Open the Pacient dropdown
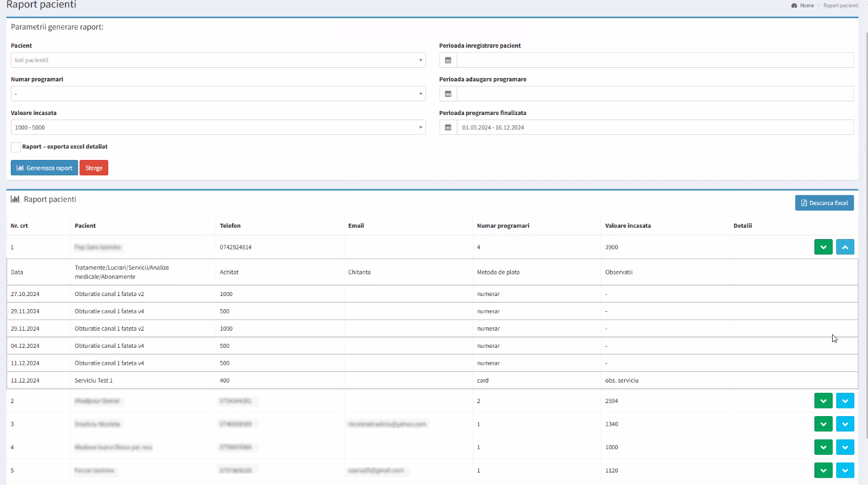 [x=218, y=60]
